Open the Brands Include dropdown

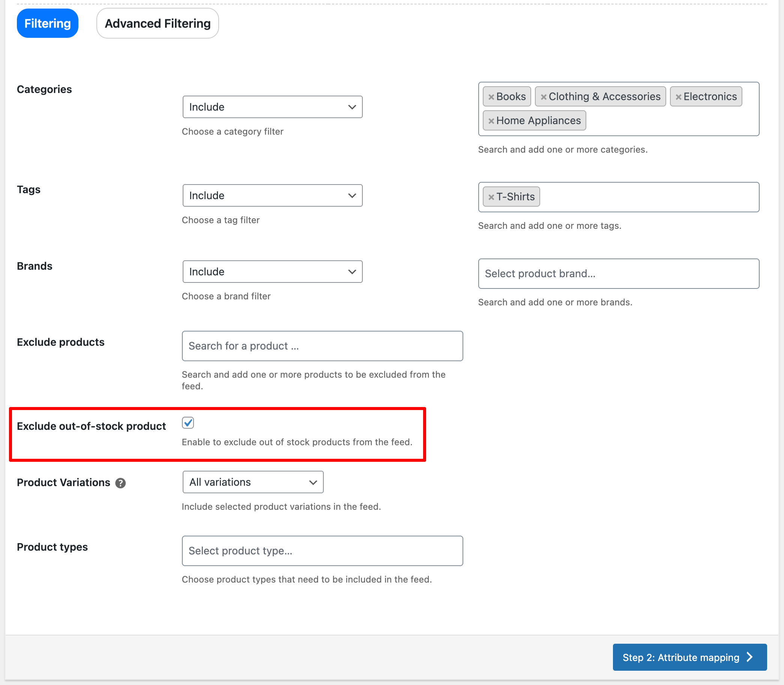(x=272, y=271)
